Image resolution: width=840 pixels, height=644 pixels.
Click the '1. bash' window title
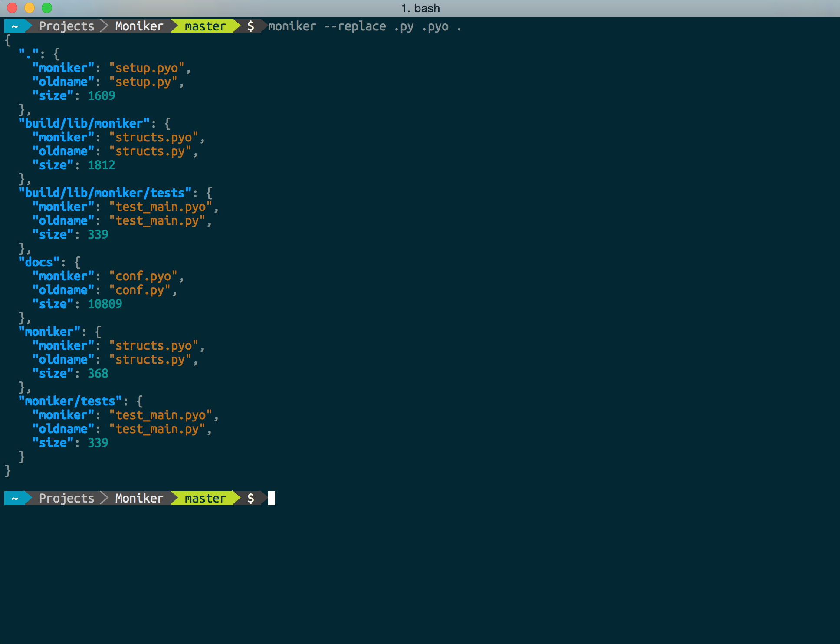pyautogui.click(x=420, y=8)
